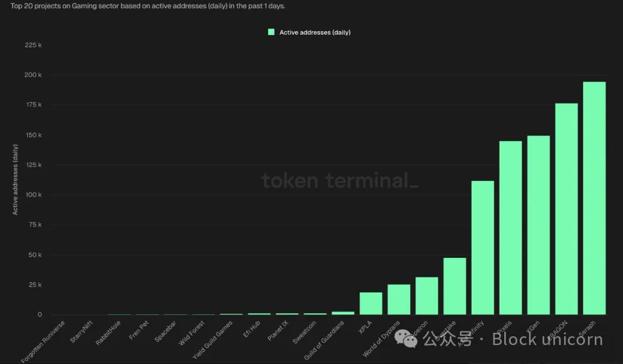623x364 pixels.
Task: Select the World of Dypians bar
Action: 399,299
